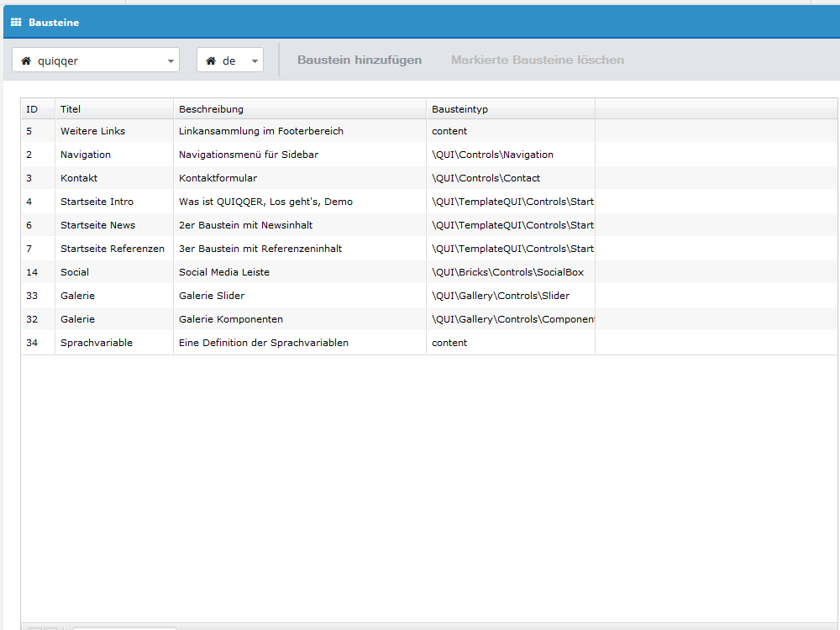The image size is (840, 630).
Task: Click description 3er Baustein mit Referenzeninhalt
Action: click(260, 249)
